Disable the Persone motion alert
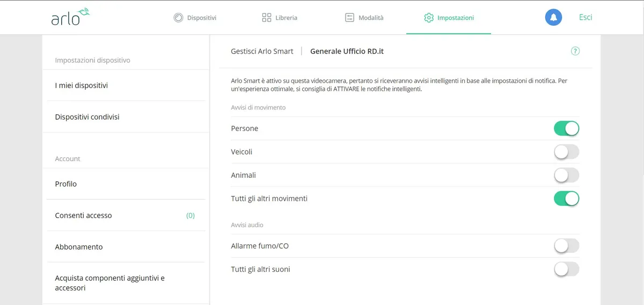 (567, 128)
